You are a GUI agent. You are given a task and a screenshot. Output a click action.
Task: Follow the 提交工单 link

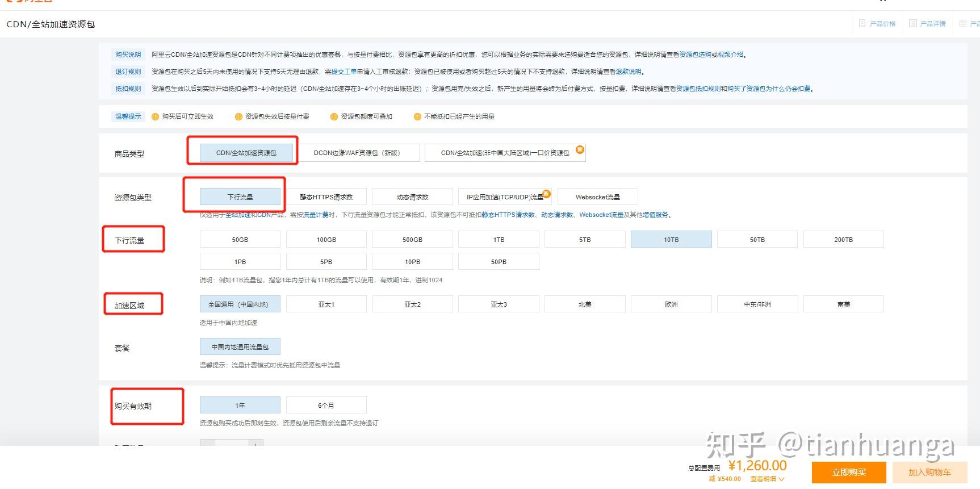click(344, 72)
